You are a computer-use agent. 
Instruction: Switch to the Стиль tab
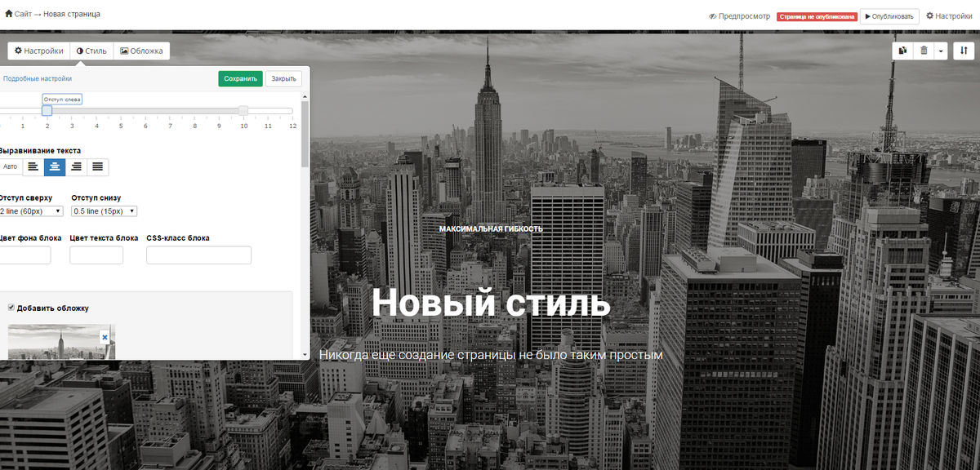click(91, 51)
